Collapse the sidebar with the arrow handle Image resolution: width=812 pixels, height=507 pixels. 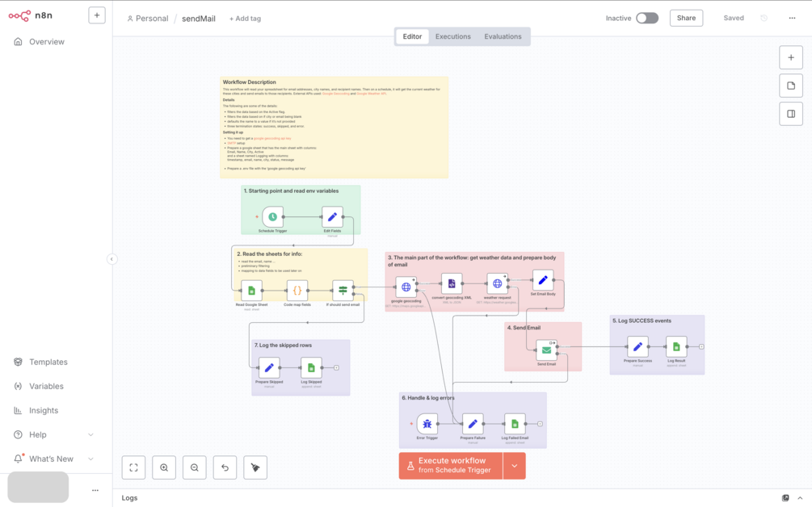click(x=111, y=259)
